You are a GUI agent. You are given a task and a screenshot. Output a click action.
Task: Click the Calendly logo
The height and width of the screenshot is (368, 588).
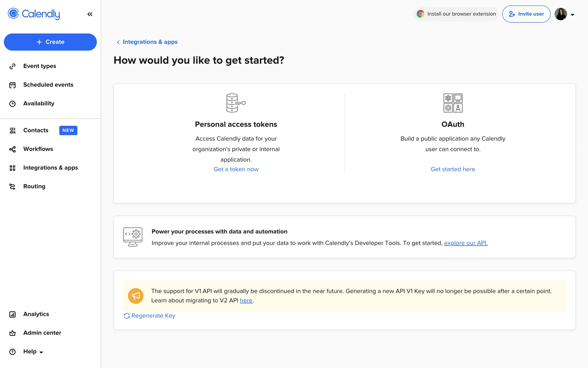34,14
